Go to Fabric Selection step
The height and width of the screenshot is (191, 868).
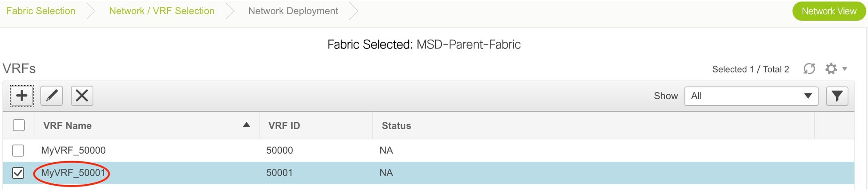[41, 11]
